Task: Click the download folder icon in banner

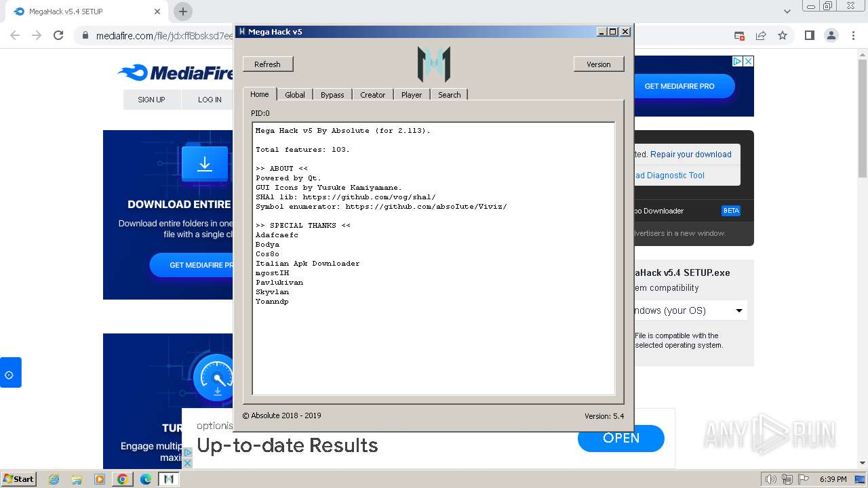Action: click(204, 164)
